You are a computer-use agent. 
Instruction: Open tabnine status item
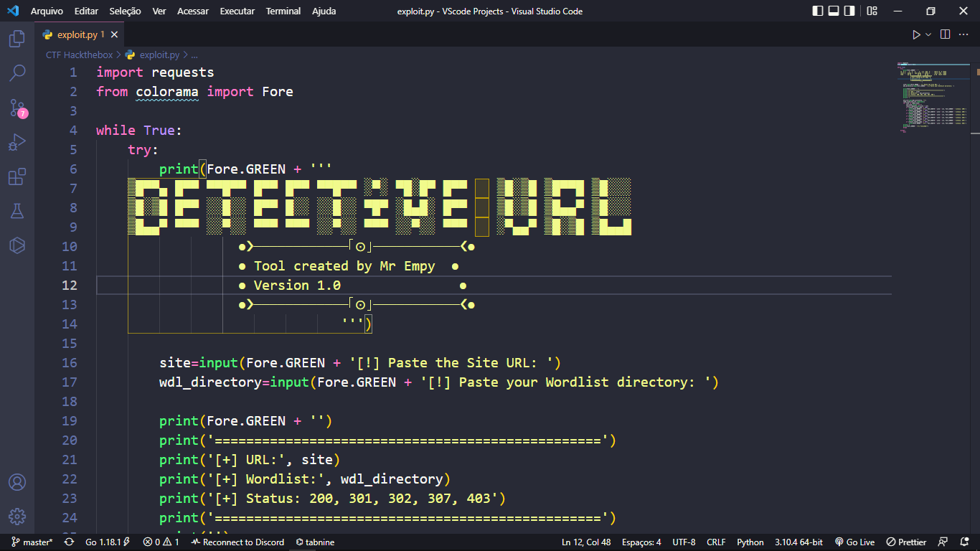tap(315, 542)
